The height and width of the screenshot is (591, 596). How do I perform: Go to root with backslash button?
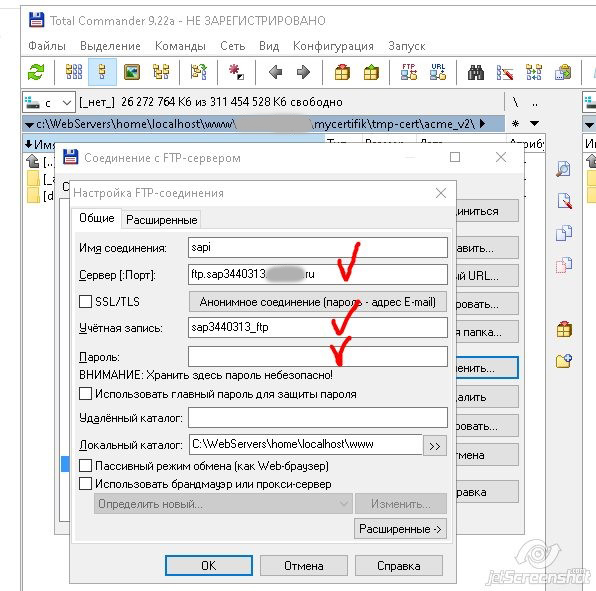pyautogui.click(x=515, y=102)
